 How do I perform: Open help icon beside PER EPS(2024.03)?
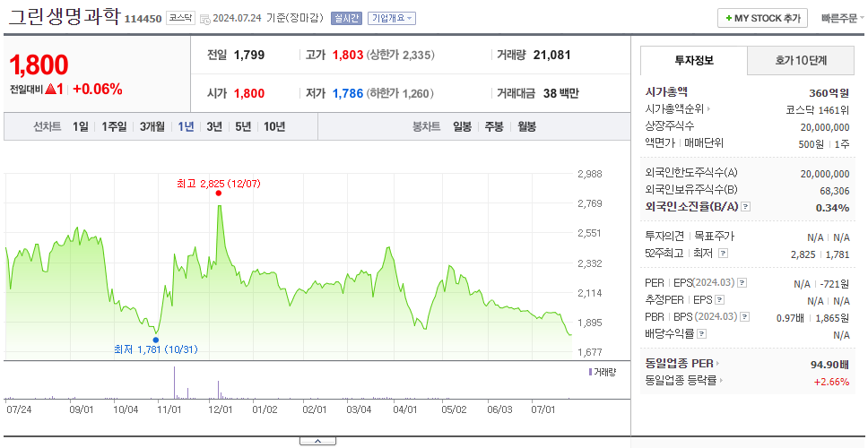pos(742,283)
